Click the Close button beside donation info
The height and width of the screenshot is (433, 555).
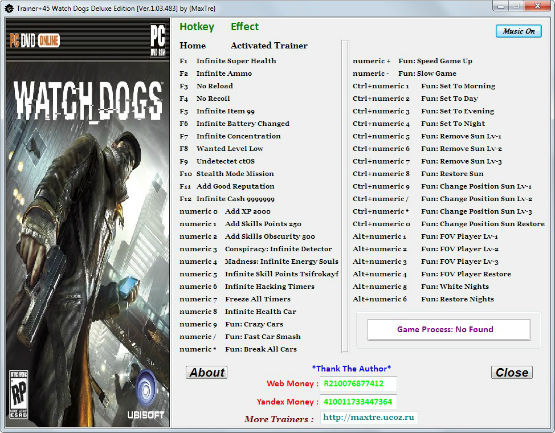pos(512,372)
